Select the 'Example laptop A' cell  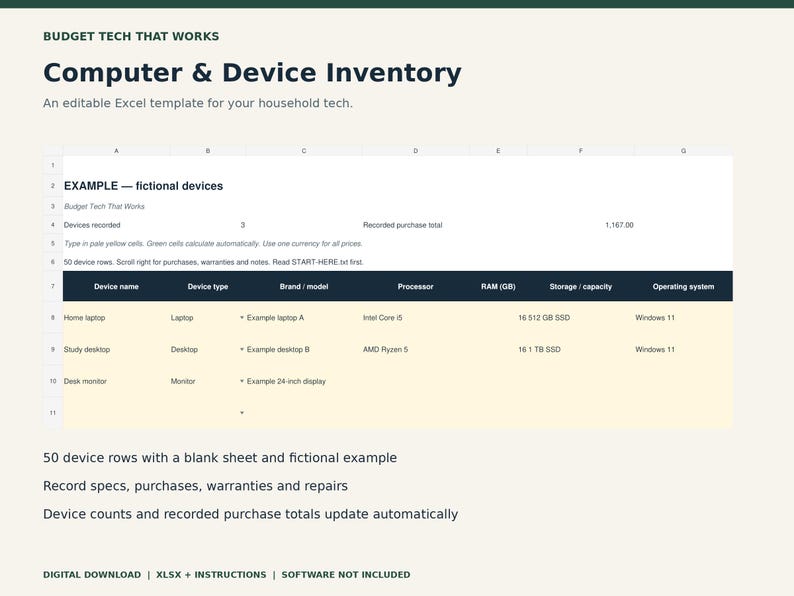tap(304, 317)
